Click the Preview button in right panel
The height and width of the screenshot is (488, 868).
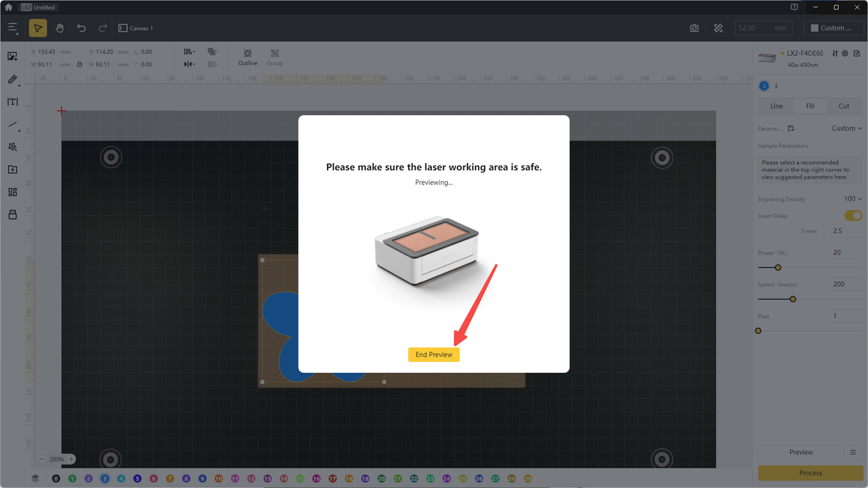pos(801,452)
